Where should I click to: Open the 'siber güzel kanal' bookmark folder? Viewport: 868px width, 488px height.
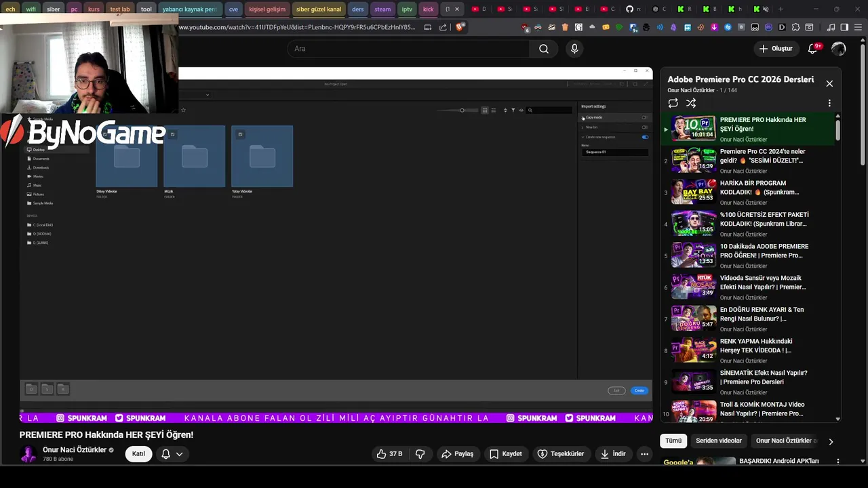[x=319, y=9]
